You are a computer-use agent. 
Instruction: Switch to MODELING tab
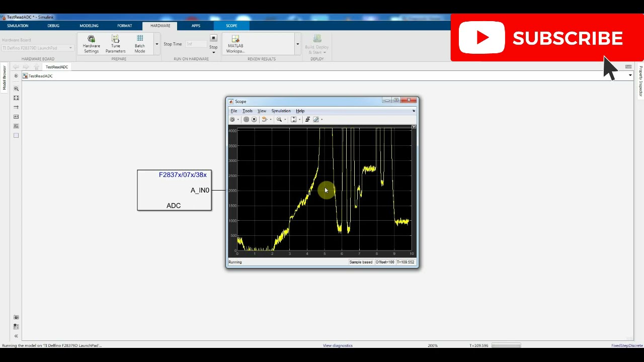click(89, 26)
